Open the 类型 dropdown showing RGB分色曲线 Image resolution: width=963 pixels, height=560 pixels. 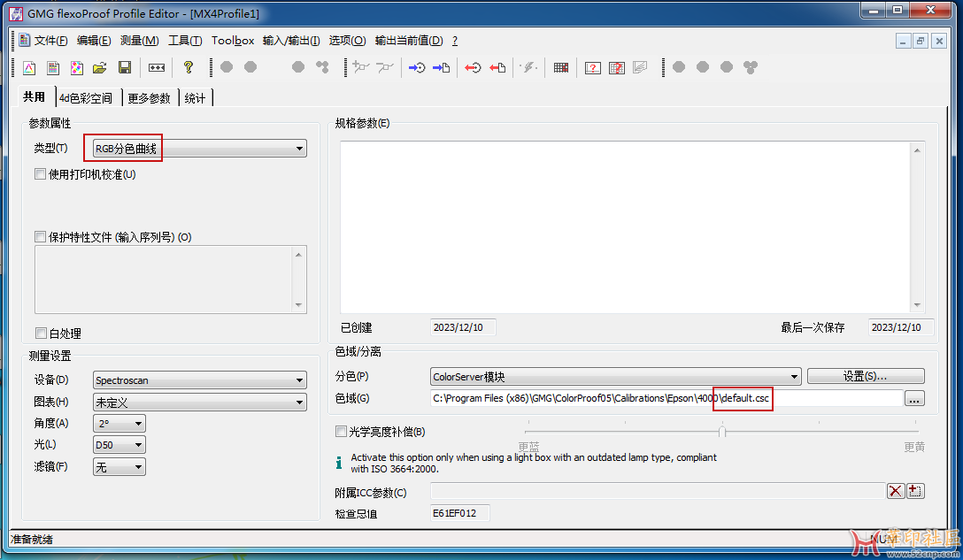coord(200,149)
